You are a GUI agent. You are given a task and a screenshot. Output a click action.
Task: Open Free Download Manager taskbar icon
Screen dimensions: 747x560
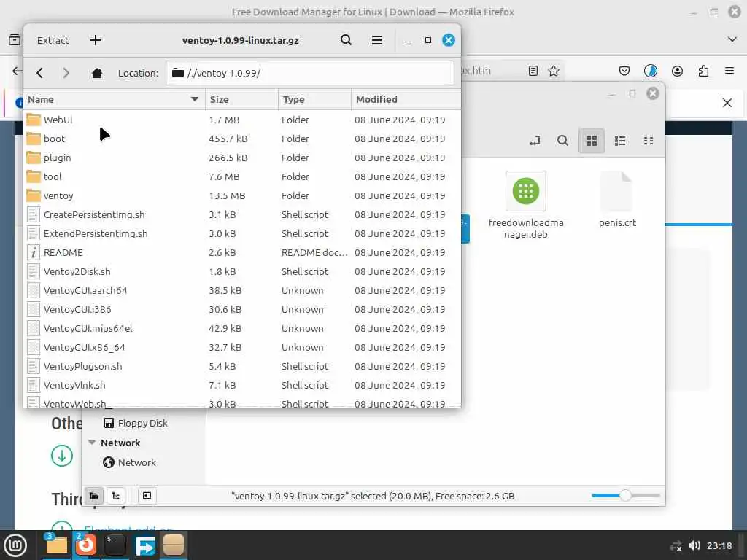coord(145,545)
